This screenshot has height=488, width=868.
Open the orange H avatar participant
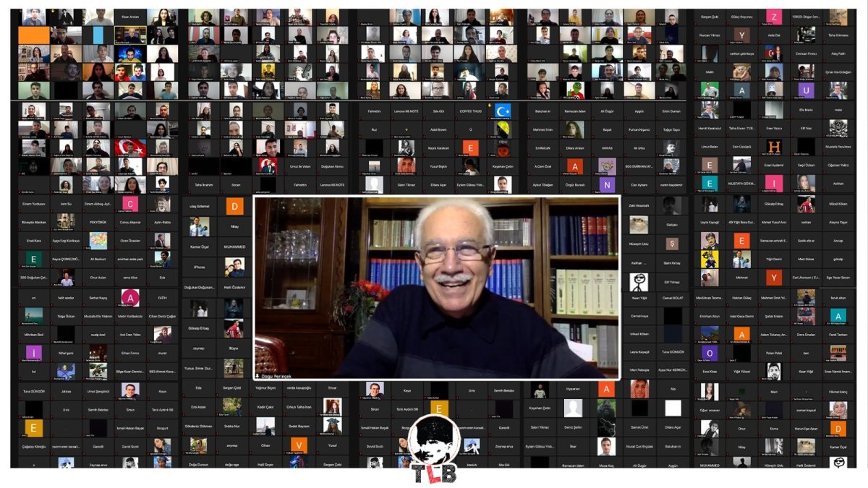[x=774, y=147]
